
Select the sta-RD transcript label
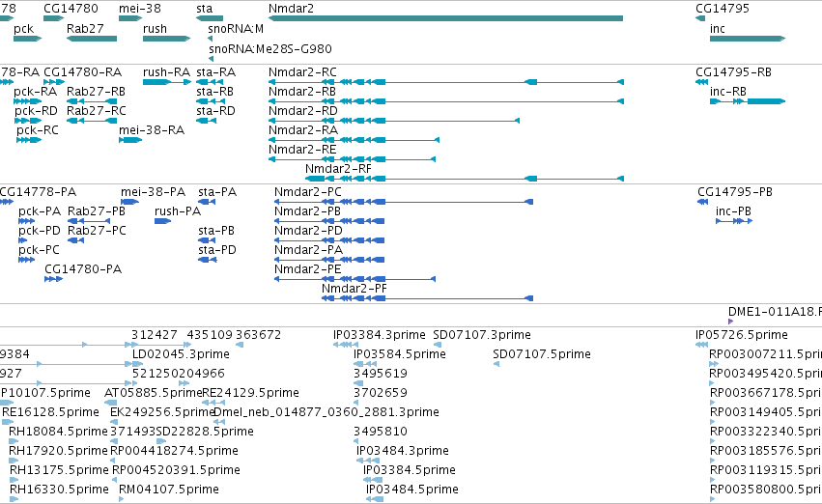216,110
